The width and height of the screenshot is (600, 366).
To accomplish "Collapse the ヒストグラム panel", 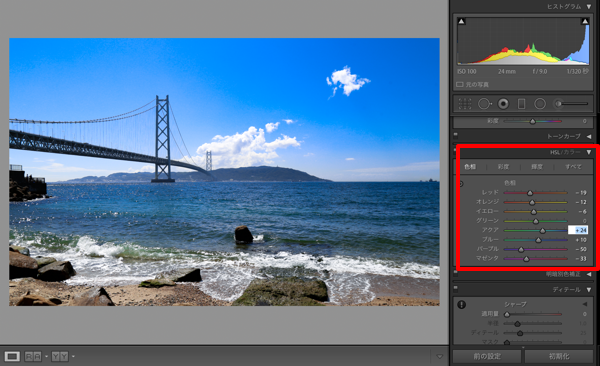I will (589, 7).
